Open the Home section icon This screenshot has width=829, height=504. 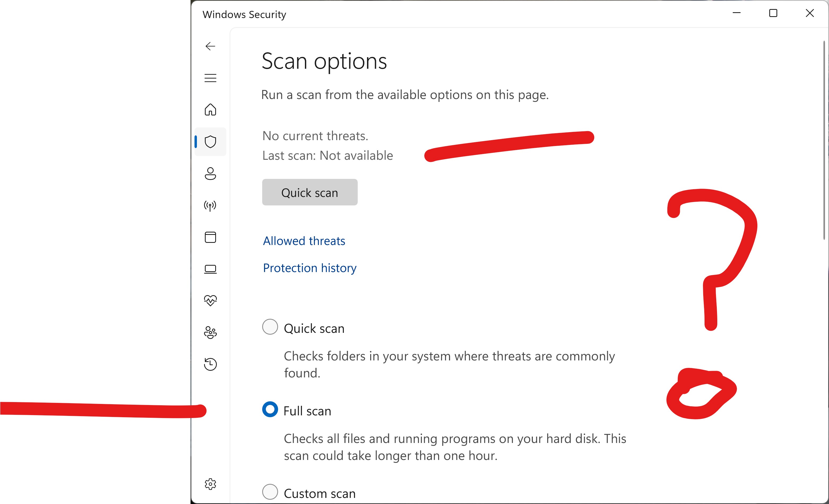(210, 110)
